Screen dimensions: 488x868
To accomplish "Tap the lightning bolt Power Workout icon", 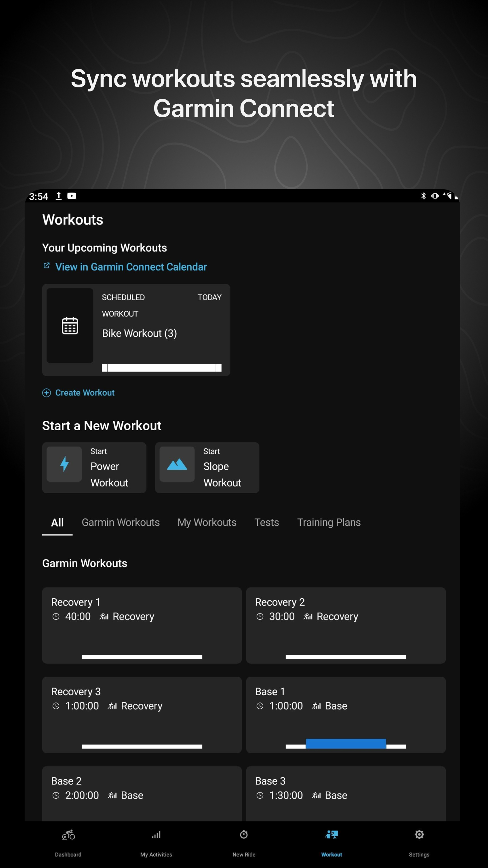I will pos(64,464).
